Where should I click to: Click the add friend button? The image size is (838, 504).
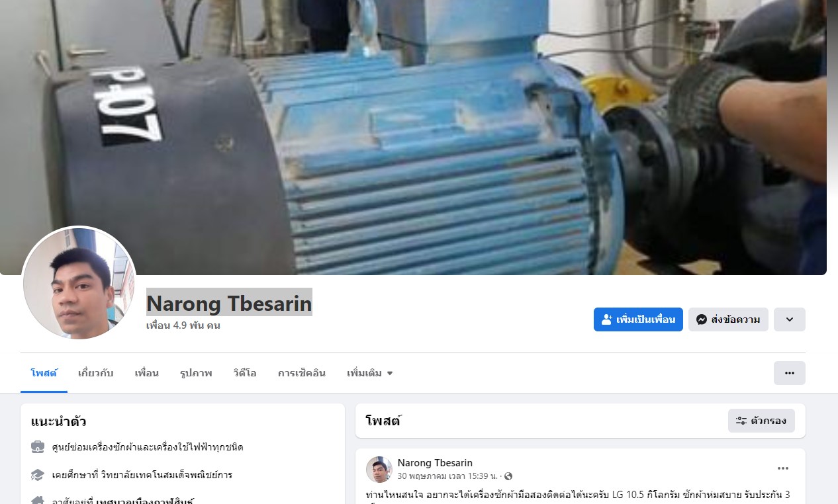pyautogui.click(x=638, y=319)
